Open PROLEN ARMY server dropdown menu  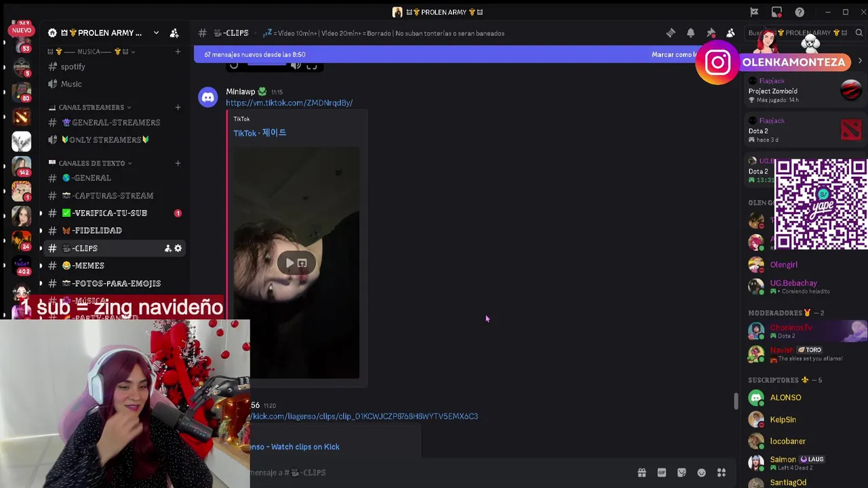[x=156, y=33]
